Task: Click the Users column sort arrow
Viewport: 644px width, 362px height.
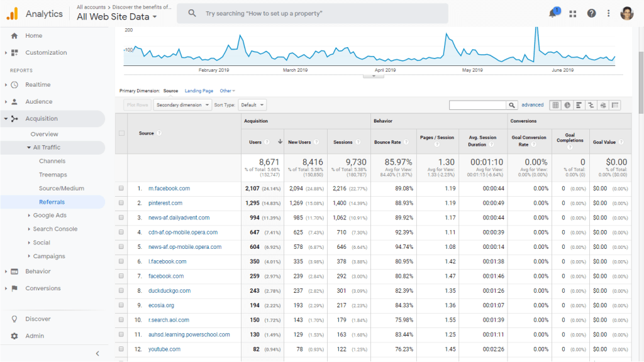Action: (x=280, y=141)
